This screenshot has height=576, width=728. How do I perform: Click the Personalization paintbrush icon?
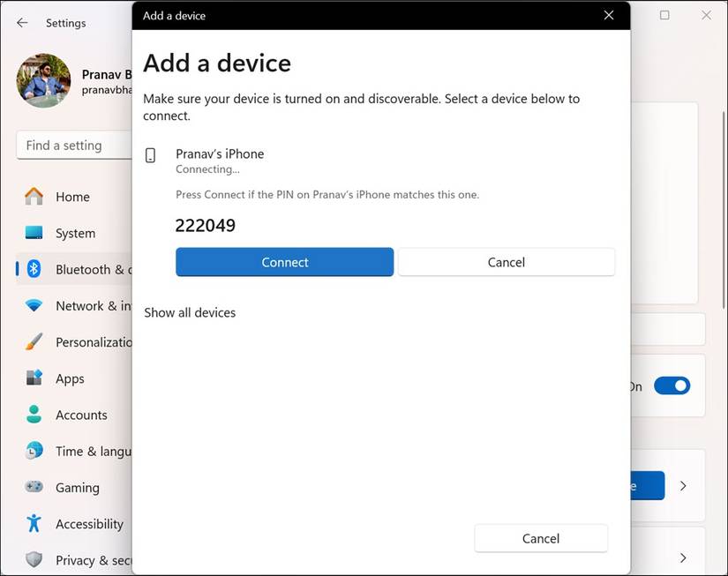coord(34,341)
